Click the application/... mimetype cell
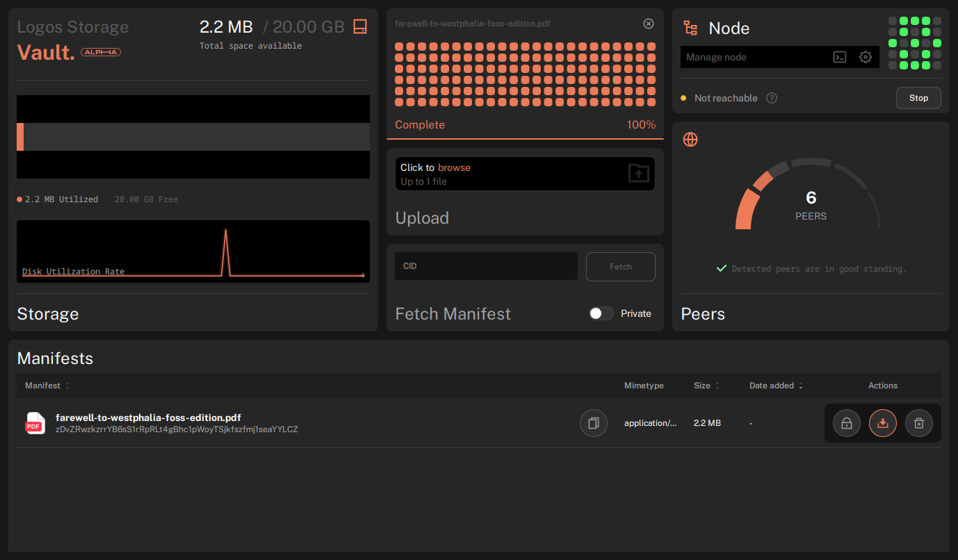 pyautogui.click(x=650, y=423)
